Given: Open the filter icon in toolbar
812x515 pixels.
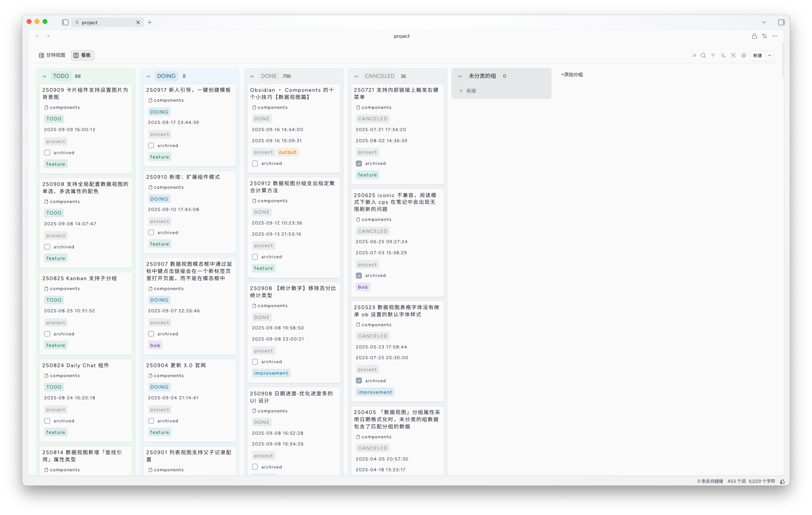Looking at the screenshot, I should point(713,56).
